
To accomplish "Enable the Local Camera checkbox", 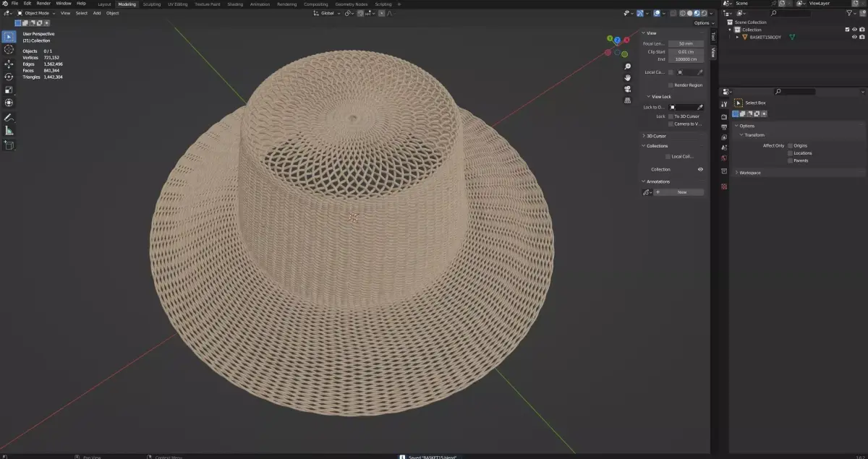I will [x=671, y=72].
